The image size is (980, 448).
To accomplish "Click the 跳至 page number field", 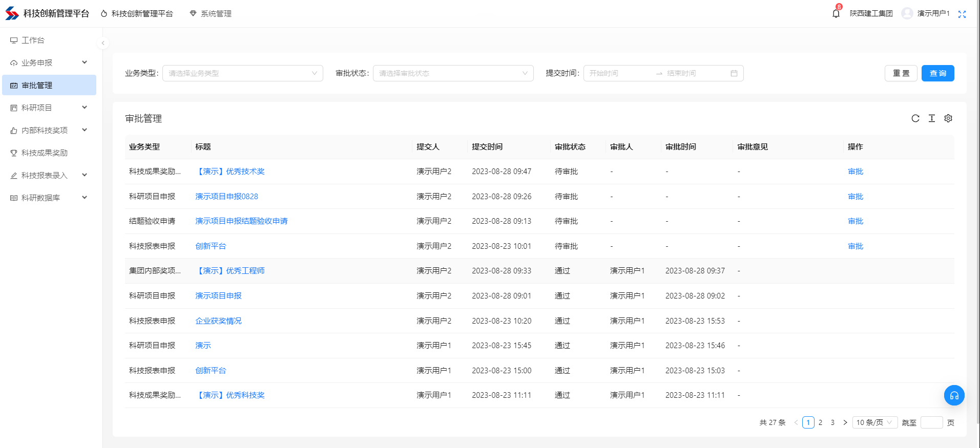I will 931,422.
